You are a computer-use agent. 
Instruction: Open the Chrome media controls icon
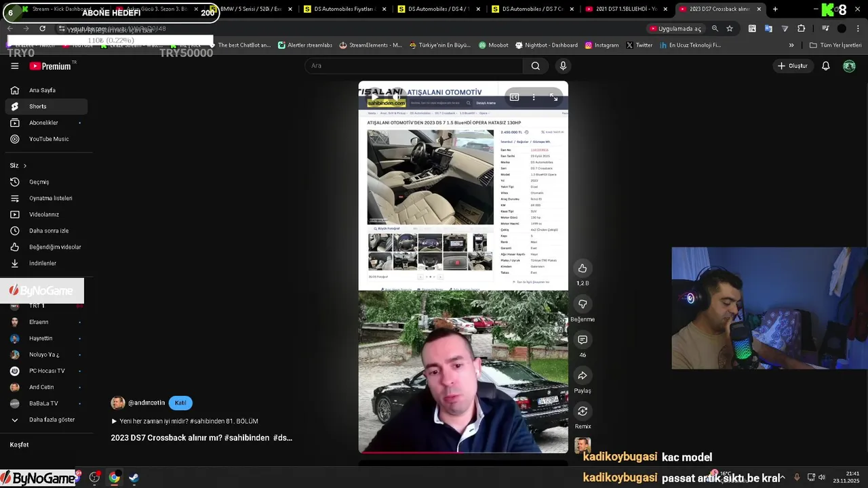(825, 28)
